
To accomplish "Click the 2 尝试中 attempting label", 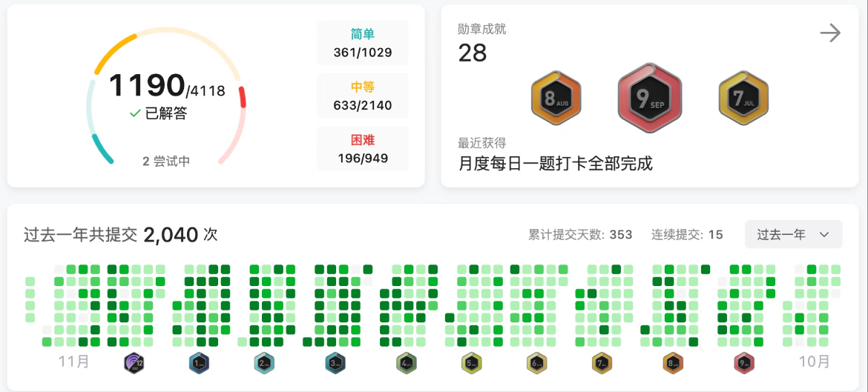I will [166, 162].
